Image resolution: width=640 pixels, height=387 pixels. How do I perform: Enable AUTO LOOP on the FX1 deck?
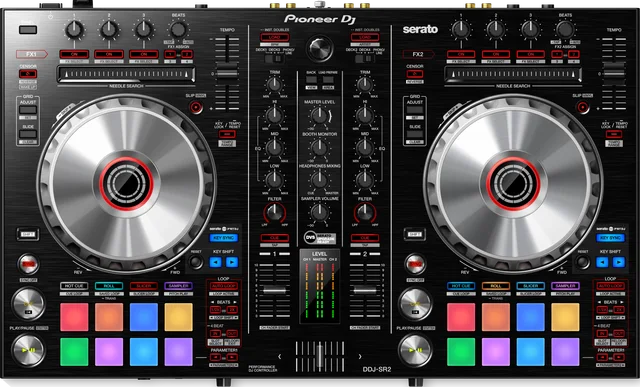click(224, 286)
